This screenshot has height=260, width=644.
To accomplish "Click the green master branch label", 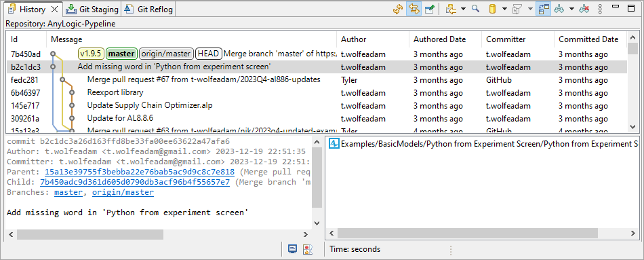I will tap(121, 54).
